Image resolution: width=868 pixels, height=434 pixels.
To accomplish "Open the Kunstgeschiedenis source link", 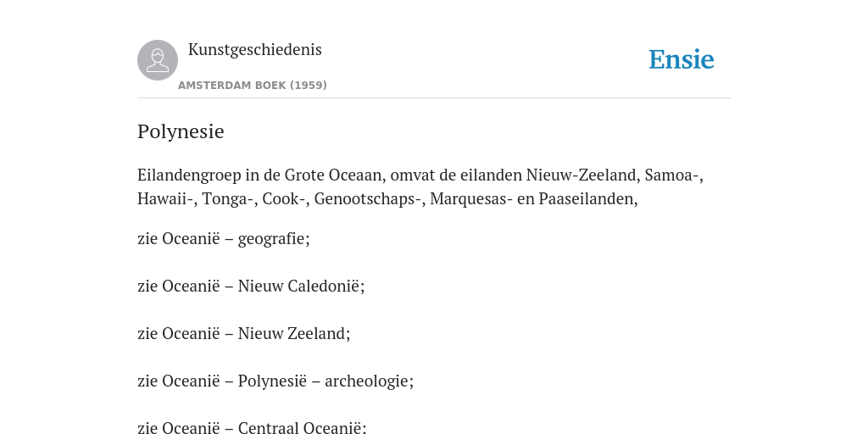I will (x=254, y=49).
